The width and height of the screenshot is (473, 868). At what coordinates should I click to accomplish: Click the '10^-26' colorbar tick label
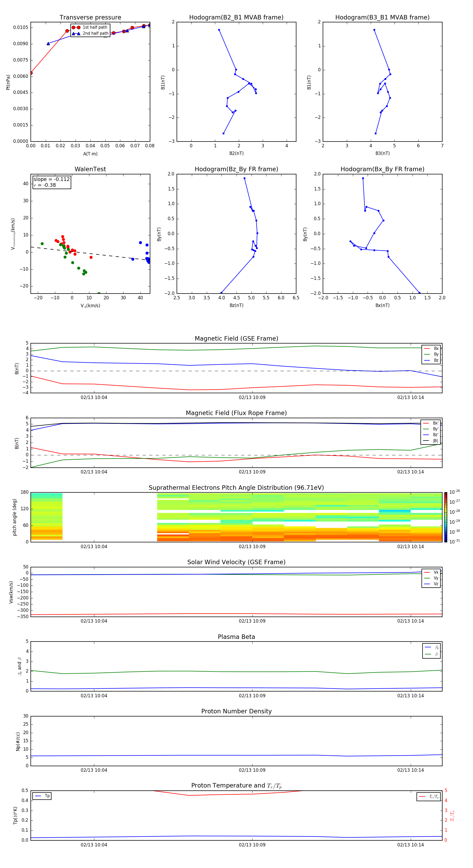pyautogui.click(x=455, y=492)
